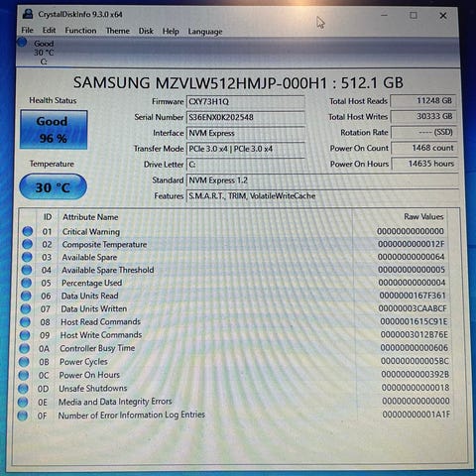Select the Available Spare Threshold attribute name

point(107,270)
